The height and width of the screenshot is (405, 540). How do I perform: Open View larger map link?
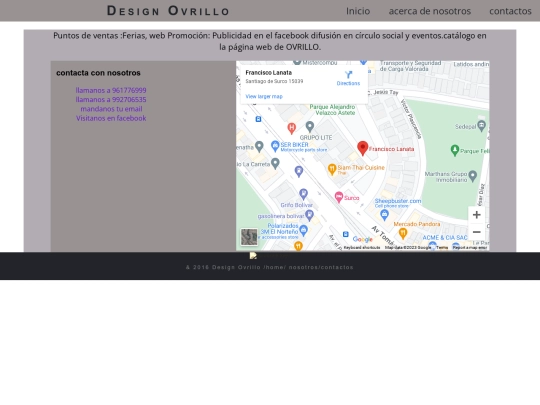264,96
